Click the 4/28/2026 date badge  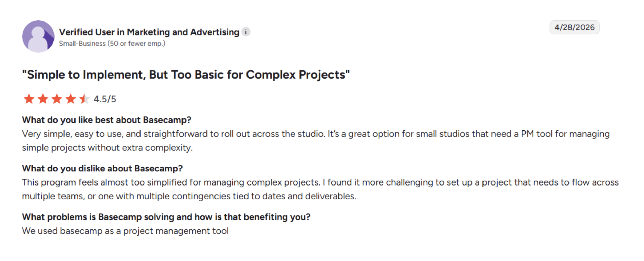click(574, 27)
